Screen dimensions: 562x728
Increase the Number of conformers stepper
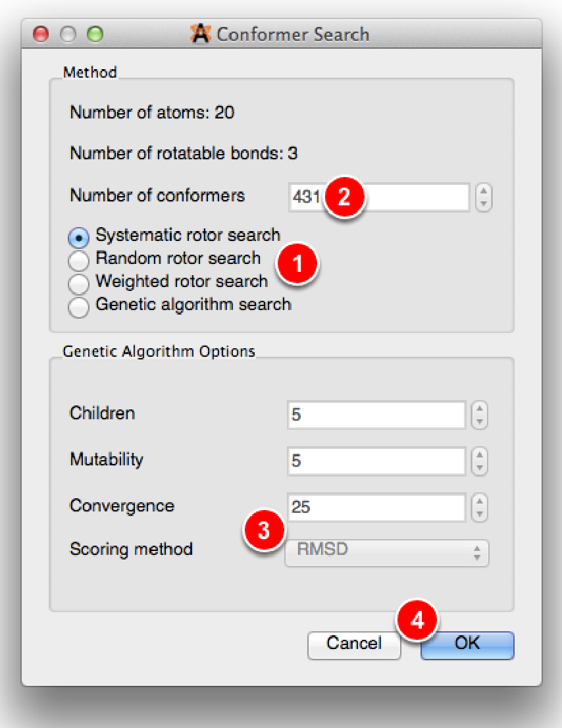484,192
